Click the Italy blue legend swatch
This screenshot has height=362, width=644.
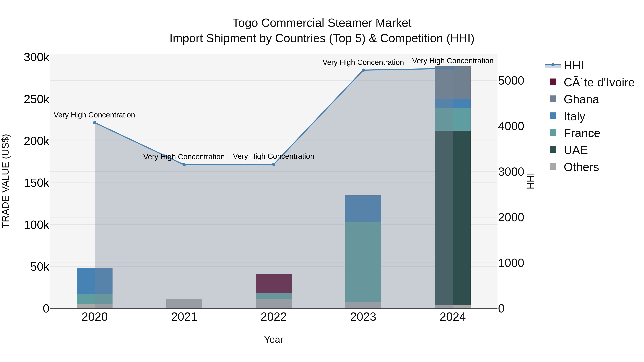coord(553,116)
